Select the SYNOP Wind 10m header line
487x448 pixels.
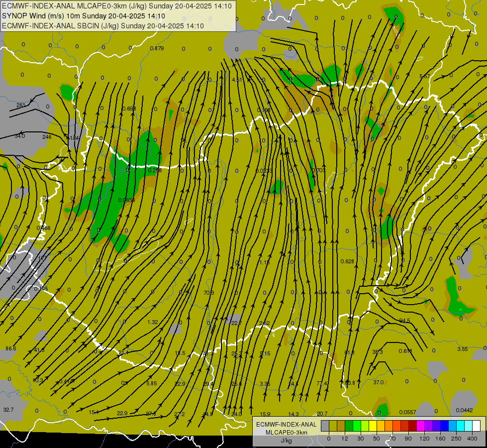[x=83, y=16]
